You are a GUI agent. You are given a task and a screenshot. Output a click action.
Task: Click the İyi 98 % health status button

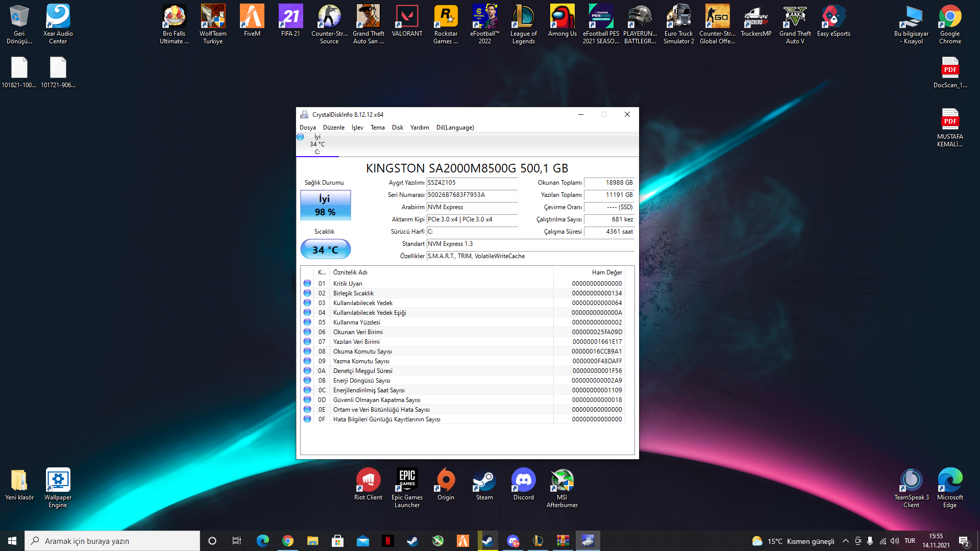325,205
